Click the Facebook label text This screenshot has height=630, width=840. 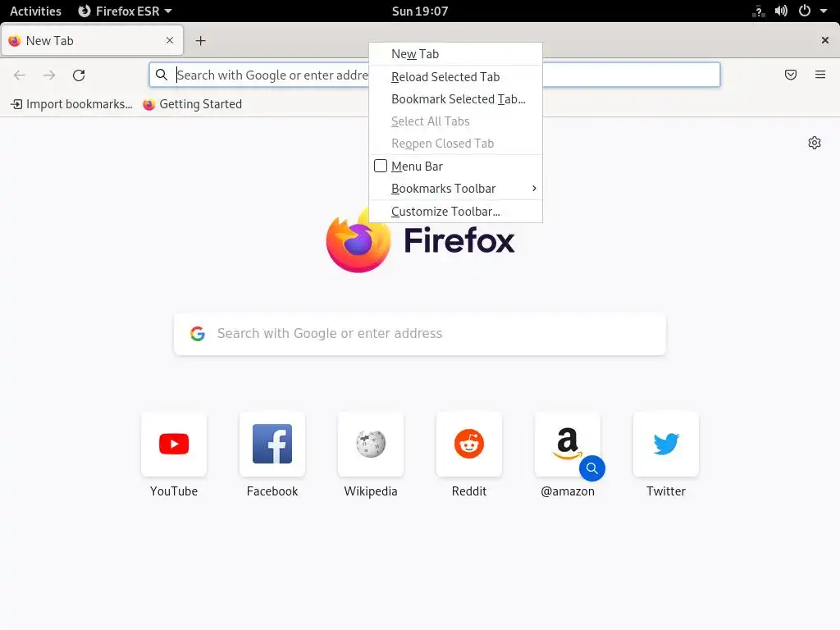[272, 491]
